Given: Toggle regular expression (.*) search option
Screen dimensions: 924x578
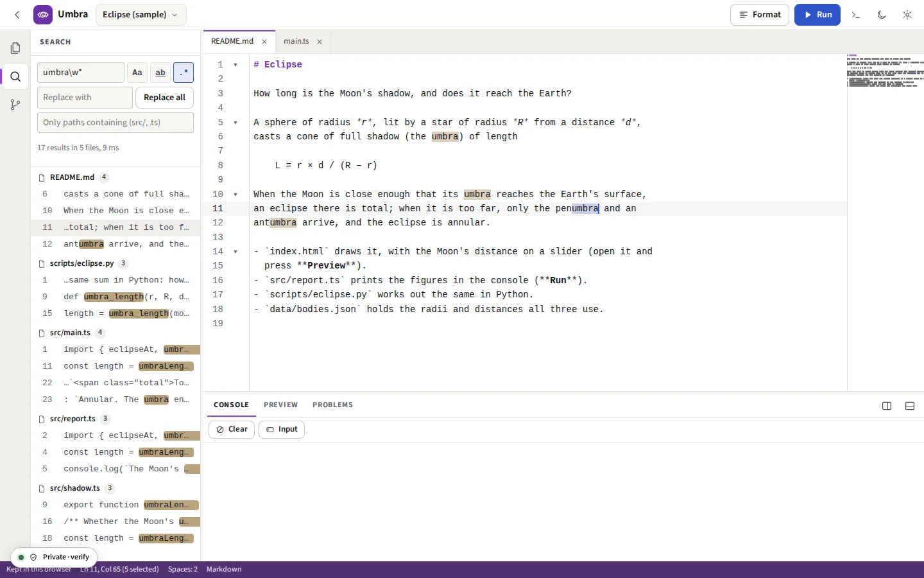Looking at the screenshot, I should [184, 73].
